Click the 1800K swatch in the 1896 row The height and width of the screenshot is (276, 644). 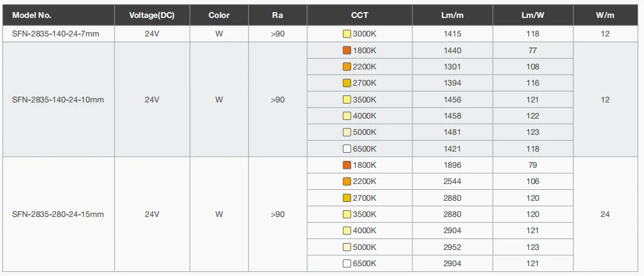pyautogui.click(x=347, y=165)
